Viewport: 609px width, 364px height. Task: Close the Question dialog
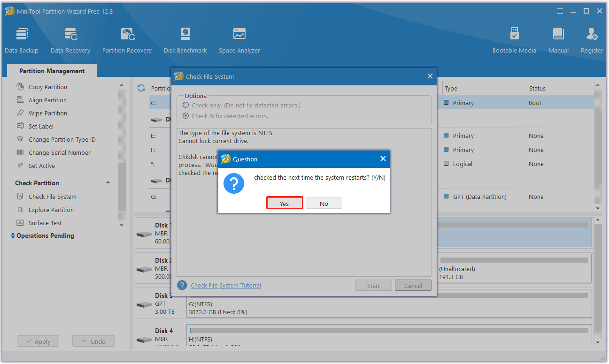383,159
